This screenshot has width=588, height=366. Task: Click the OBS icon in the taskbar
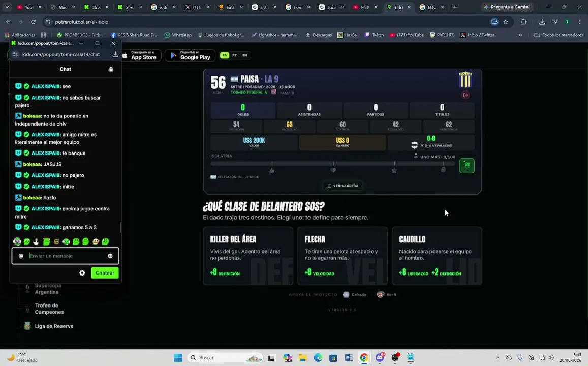pos(395,358)
